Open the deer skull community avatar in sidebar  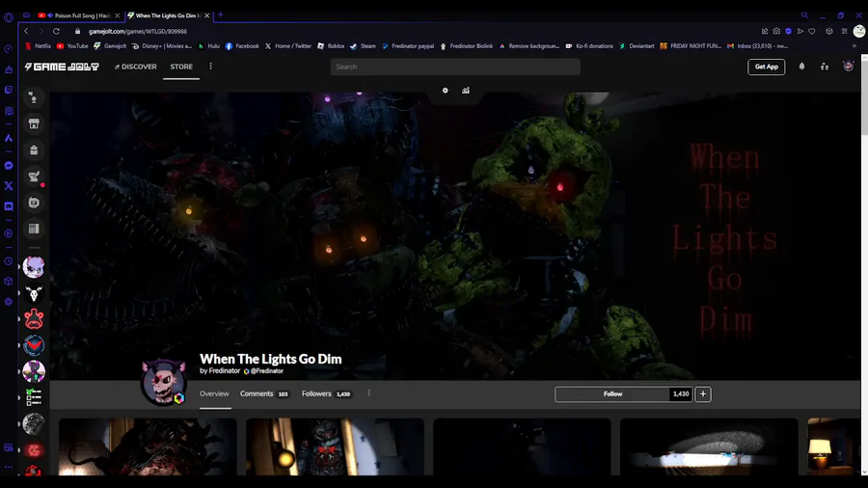click(34, 293)
